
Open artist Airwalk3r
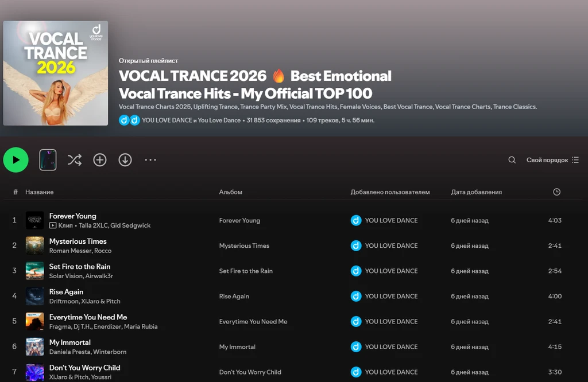[99, 276]
